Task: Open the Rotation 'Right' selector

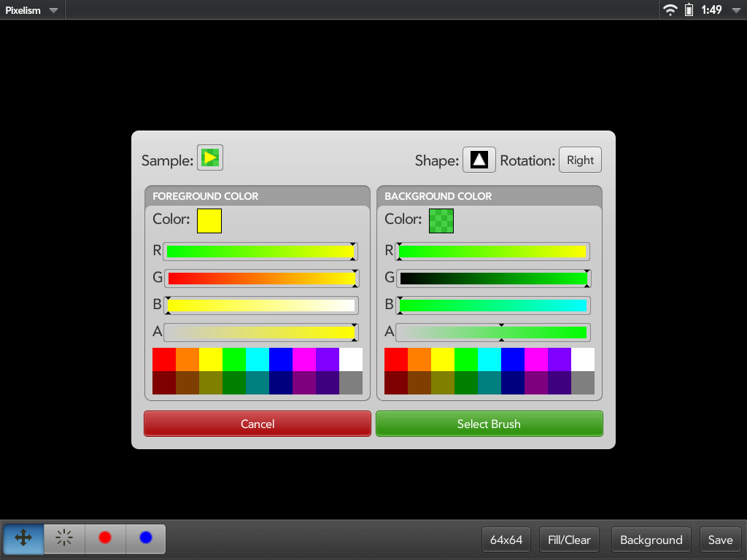Action: click(x=580, y=160)
